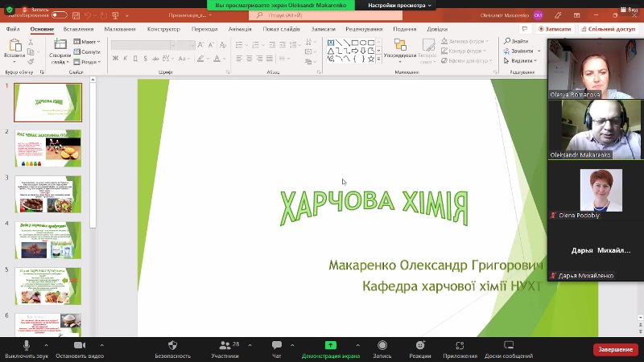Click the green Share Screen icon

pos(330,345)
